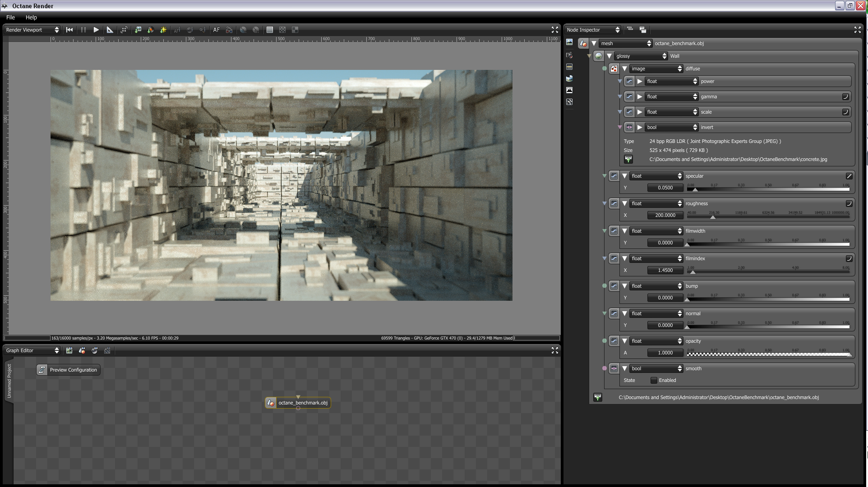Viewport: 868px width, 487px height.
Task: Click the load concrete.jpg file icon
Action: [x=628, y=159]
